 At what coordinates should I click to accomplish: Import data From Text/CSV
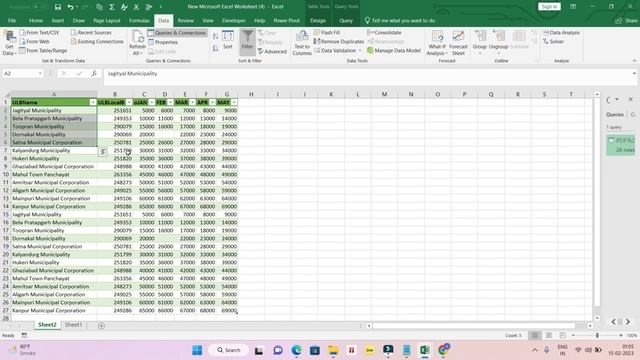click(x=39, y=32)
